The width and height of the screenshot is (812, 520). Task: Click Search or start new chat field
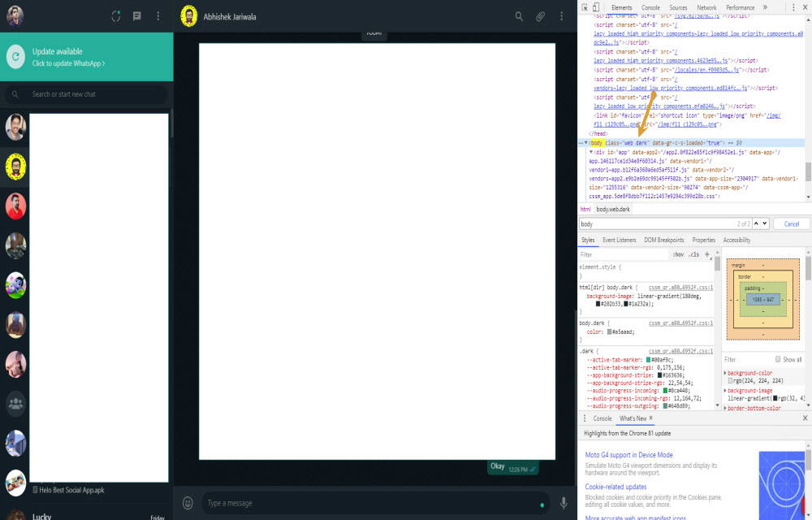coord(86,94)
